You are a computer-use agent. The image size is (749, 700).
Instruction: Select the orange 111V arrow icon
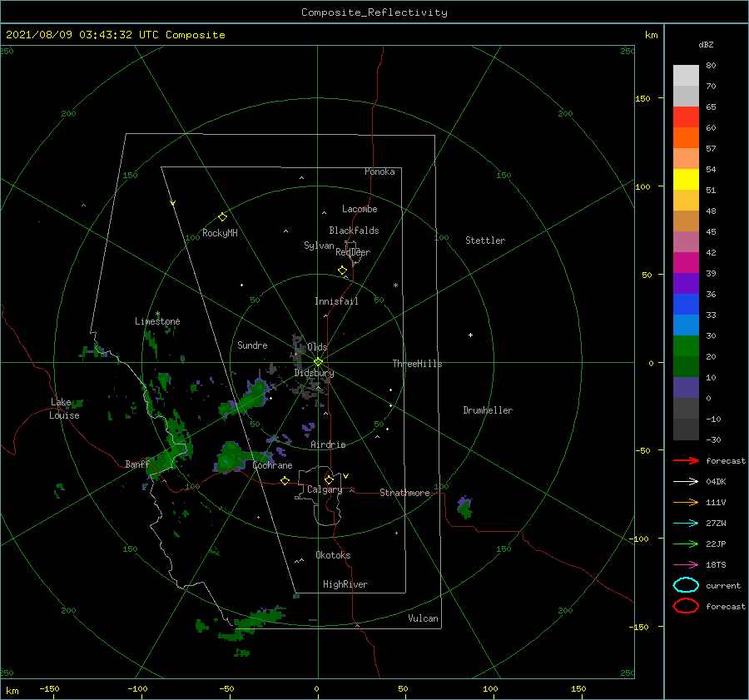(x=686, y=502)
